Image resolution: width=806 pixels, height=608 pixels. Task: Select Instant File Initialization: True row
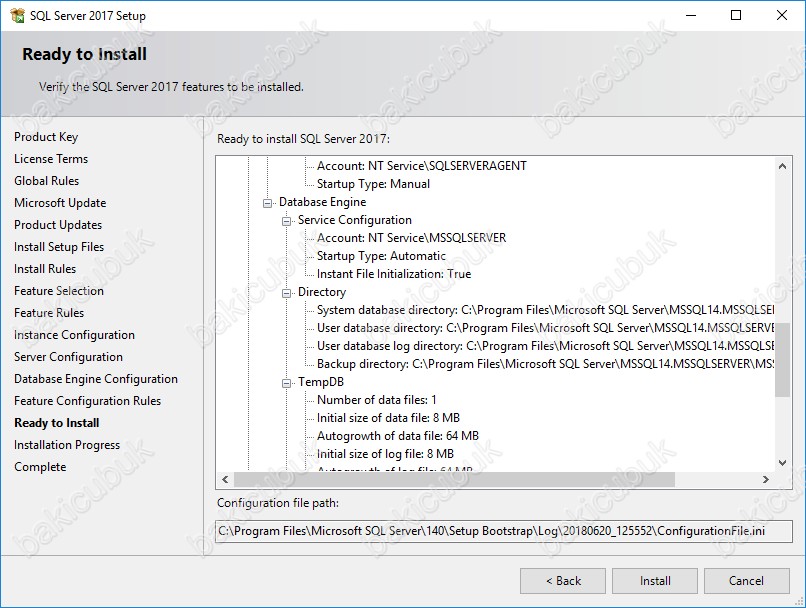click(x=394, y=274)
